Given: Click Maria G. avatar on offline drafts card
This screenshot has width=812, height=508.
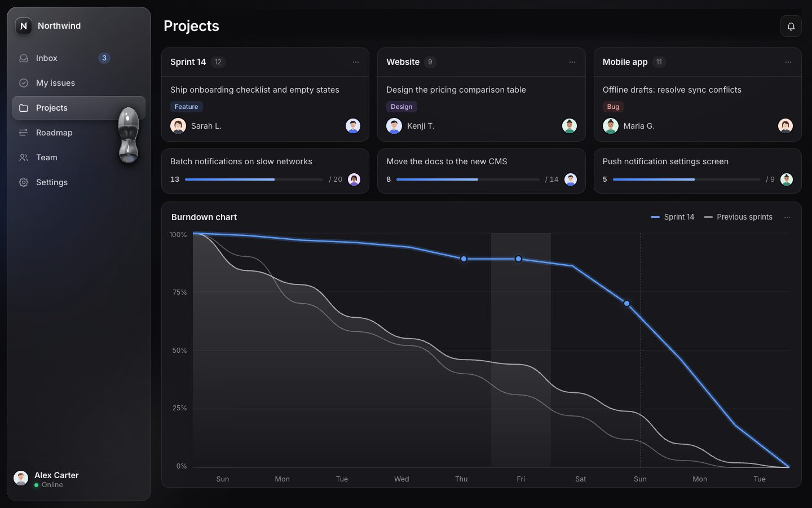Looking at the screenshot, I should click(x=610, y=126).
